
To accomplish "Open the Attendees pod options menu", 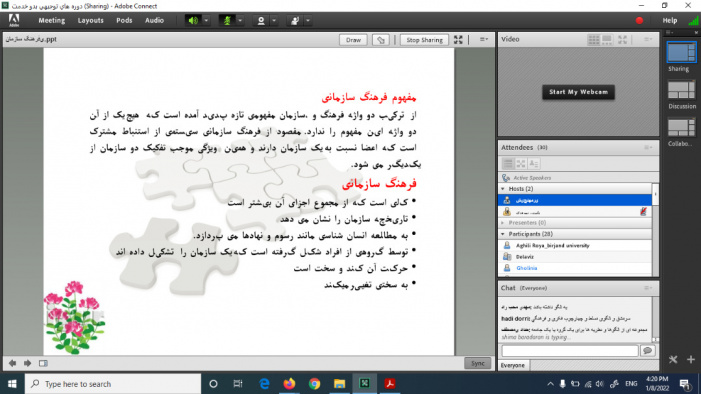I will (648, 147).
